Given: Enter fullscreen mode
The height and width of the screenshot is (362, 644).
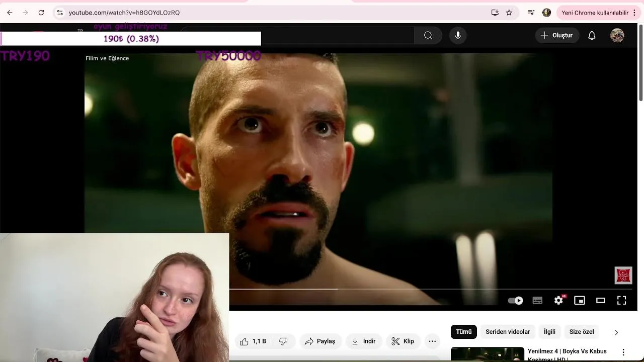Looking at the screenshot, I should pyautogui.click(x=622, y=301).
